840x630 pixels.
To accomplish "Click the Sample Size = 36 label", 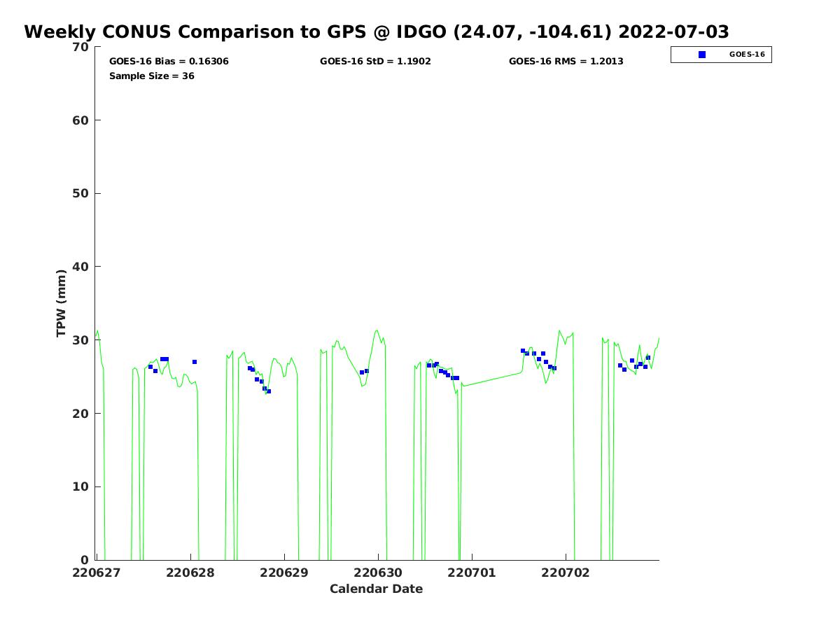I will tap(152, 76).
